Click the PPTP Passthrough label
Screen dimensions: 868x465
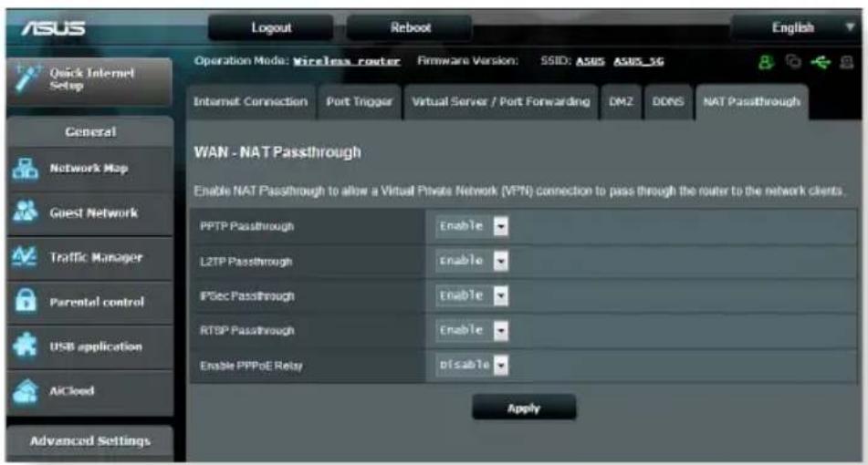click(x=247, y=226)
